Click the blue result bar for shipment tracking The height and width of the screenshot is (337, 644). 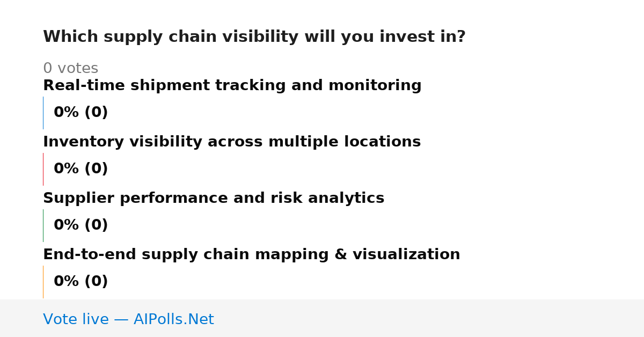[x=43, y=113]
